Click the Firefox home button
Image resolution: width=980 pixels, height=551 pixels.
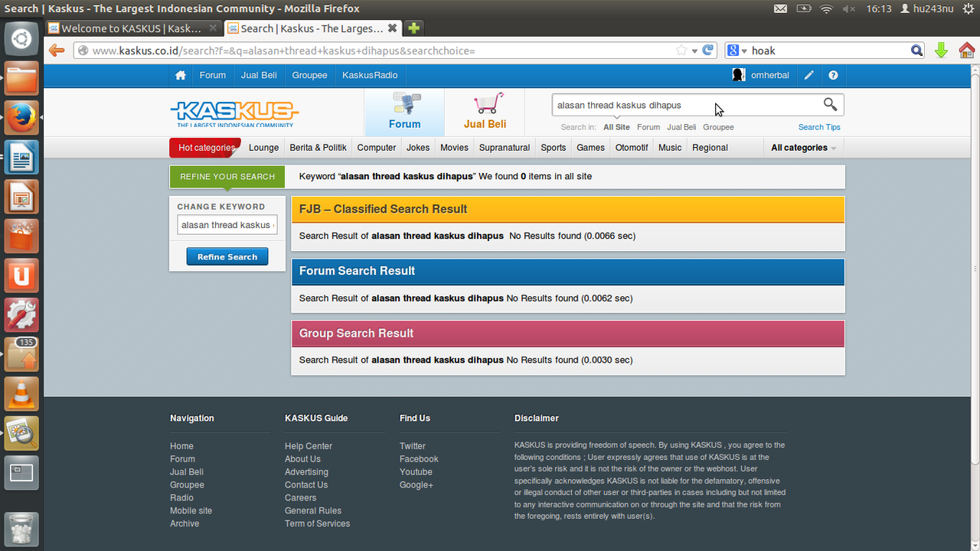click(x=966, y=51)
